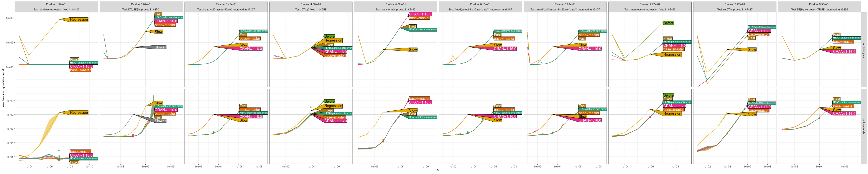This screenshot has height=174, width=868.
Task: Select 'Test: DT[,.SD] improved in #4501' strip
Action: [x=141, y=9]
